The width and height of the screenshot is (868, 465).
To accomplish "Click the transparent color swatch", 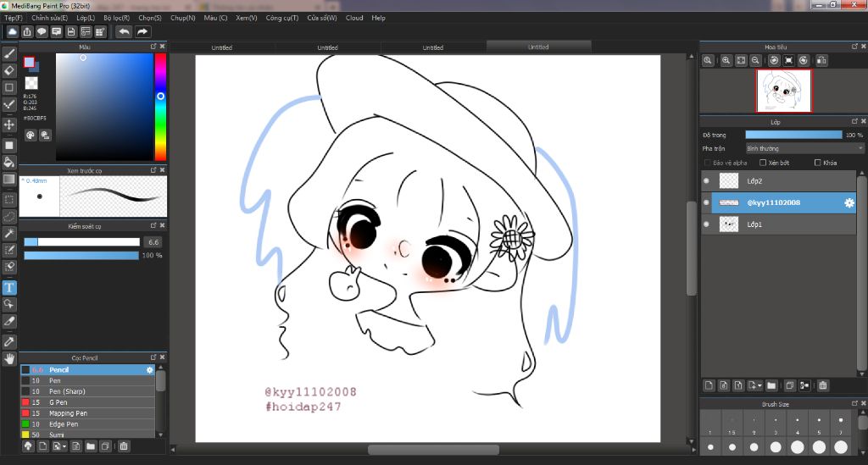I will tap(31, 83).
